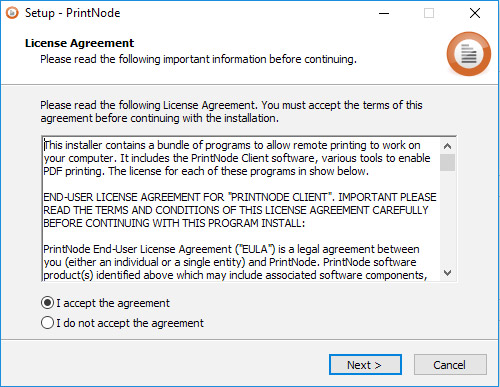Click the empty scrollbar track below thumb

447,218
